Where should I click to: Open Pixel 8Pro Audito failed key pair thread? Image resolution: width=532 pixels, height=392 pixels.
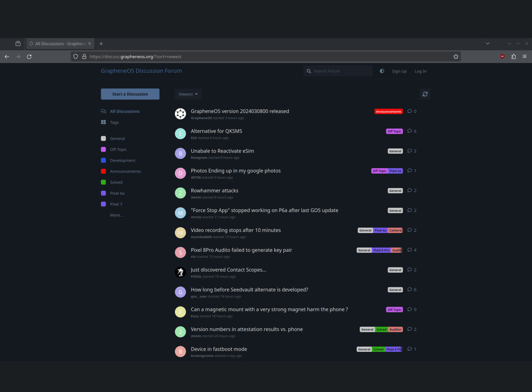tap(242, 250)
